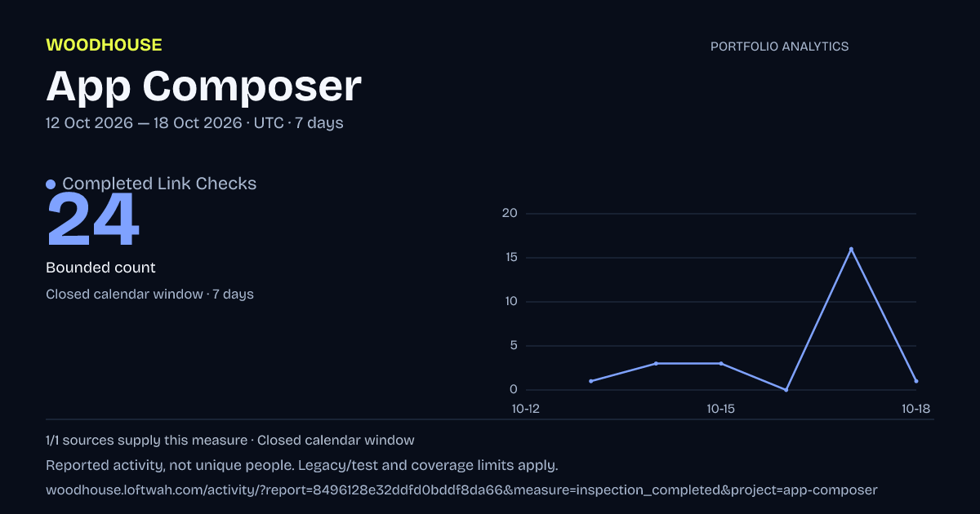Click the y-axis label 15

click(x=510, y=258)
